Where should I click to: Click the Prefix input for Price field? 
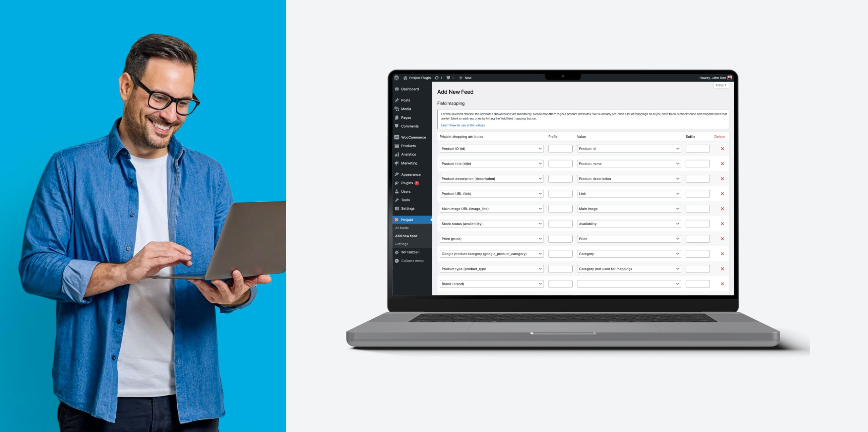(x=560, y=239)
